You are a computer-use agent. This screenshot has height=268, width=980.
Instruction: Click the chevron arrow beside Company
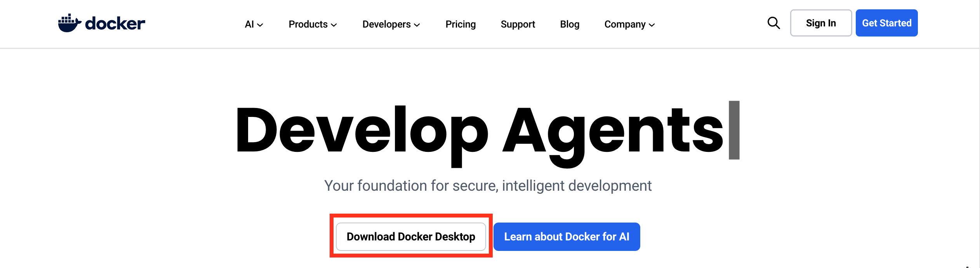652,25
